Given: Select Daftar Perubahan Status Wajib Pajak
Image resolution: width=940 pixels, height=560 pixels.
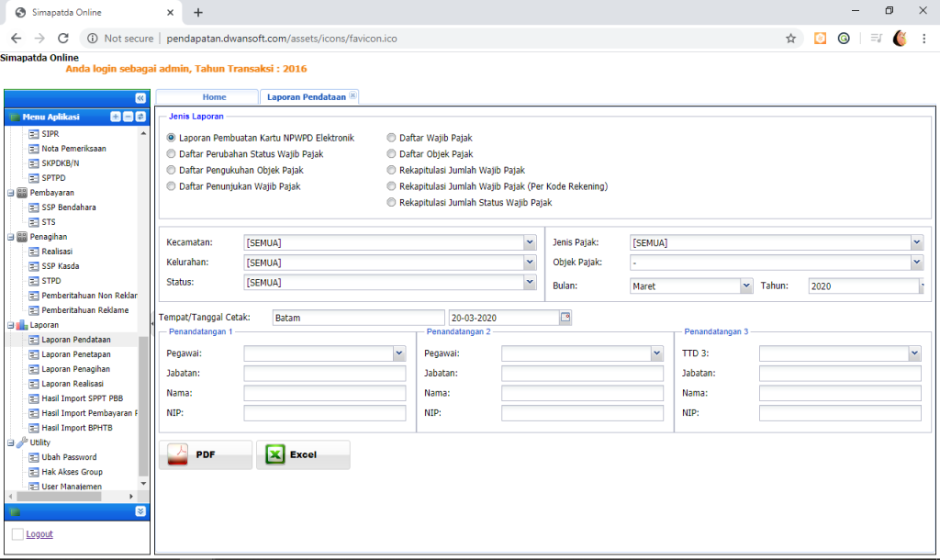Looking at the screenshot, I should 172,154.
